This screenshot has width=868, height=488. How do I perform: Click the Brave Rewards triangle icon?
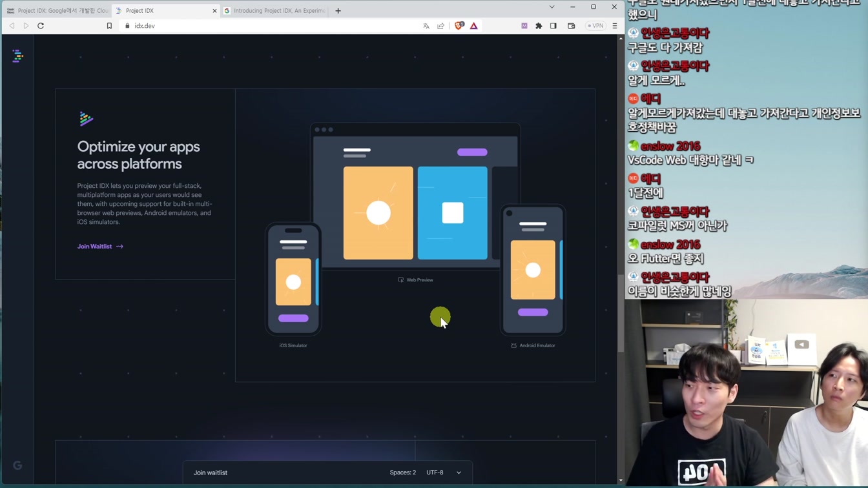pyautogui.click(x=474, y=26)
